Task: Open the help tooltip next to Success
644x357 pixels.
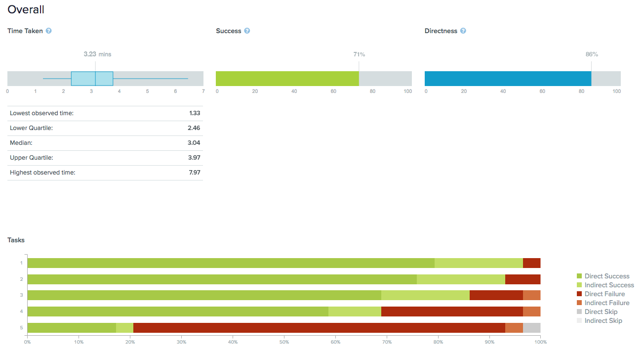Action: click(x=247, y=31)
